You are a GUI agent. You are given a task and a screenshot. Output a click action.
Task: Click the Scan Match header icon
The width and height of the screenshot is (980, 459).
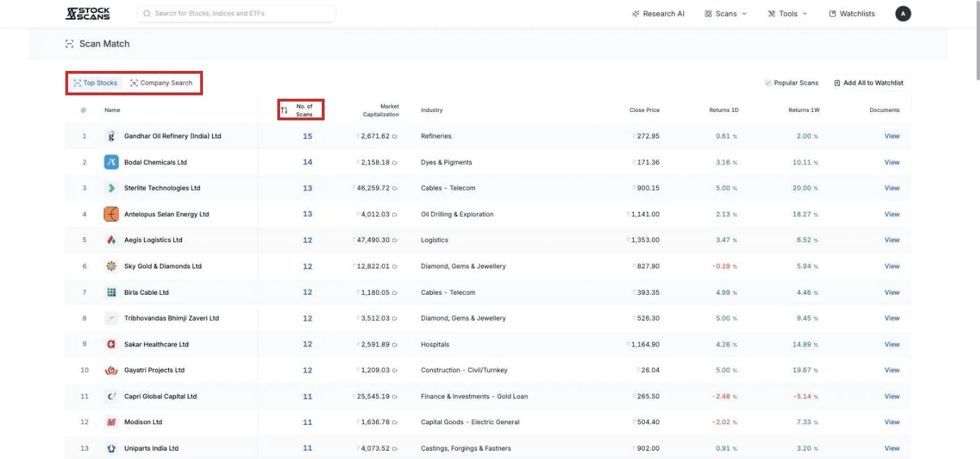click(70, 44)
